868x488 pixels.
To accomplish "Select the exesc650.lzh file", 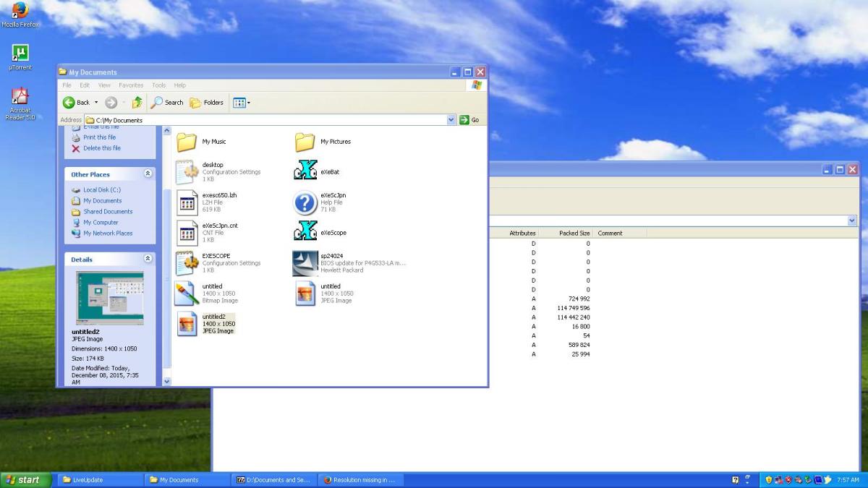I will click(x=187, y=202).
